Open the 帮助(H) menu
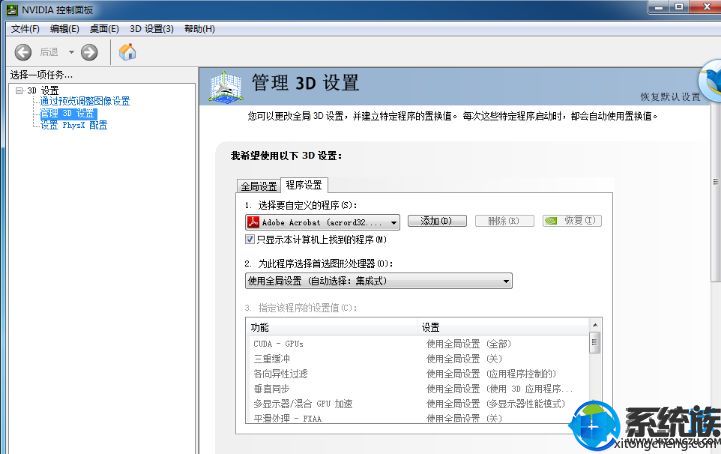The image size is (721, 454). click(x=200, y=29)
